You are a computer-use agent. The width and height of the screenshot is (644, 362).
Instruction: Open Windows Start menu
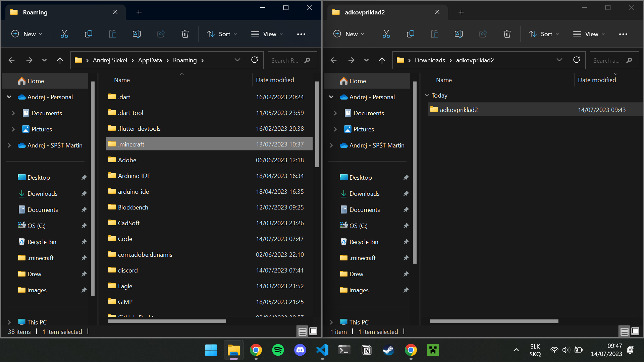click(211, 350)
